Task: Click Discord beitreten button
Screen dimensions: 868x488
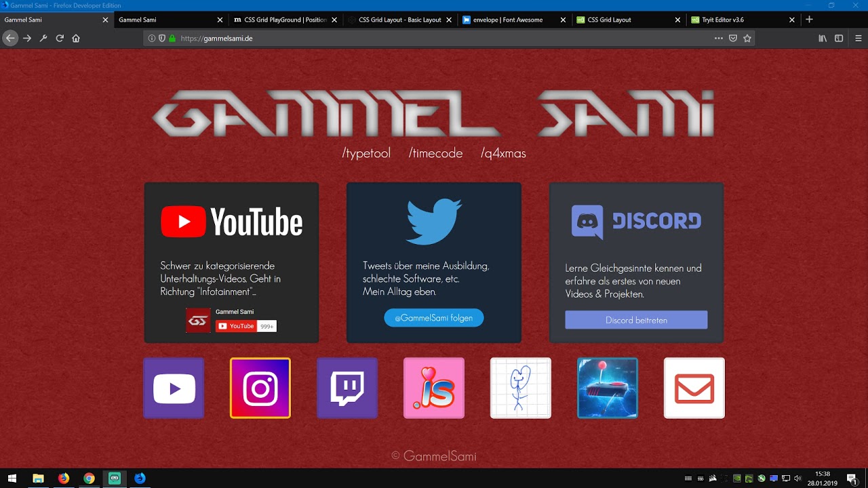Action: click(636, 320)
